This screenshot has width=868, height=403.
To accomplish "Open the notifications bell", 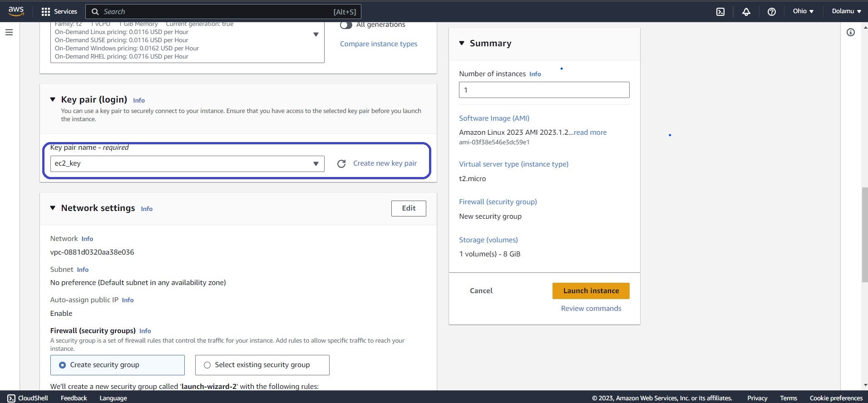I will pos(746,12).
